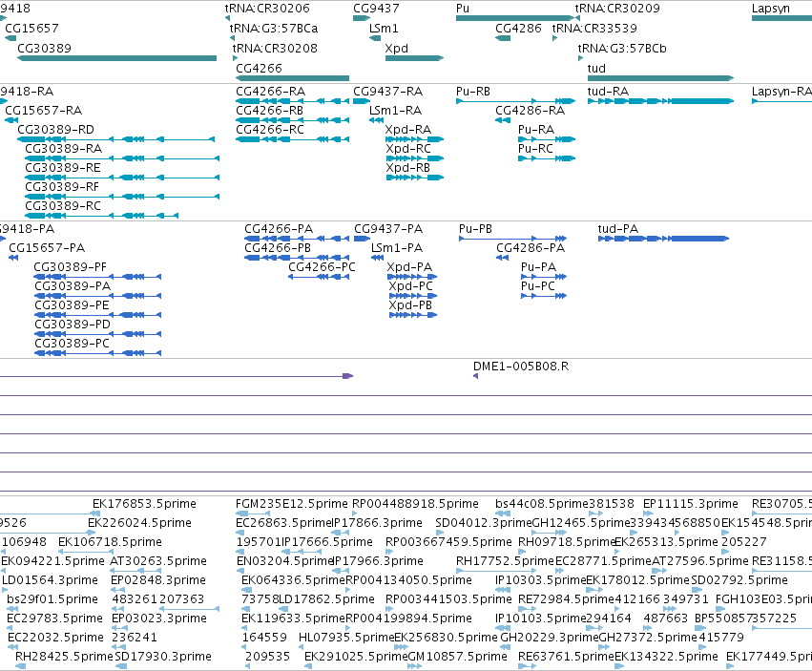Image resolution: width=812 pixels, height=671 pixels.
Task: Select EST EK176853.5prime label
Action: pos(144,504)
